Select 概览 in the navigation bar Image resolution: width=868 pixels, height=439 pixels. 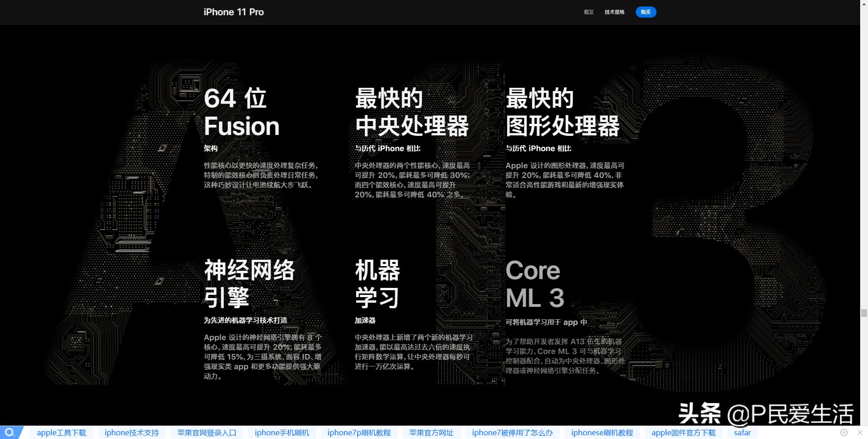590,12
